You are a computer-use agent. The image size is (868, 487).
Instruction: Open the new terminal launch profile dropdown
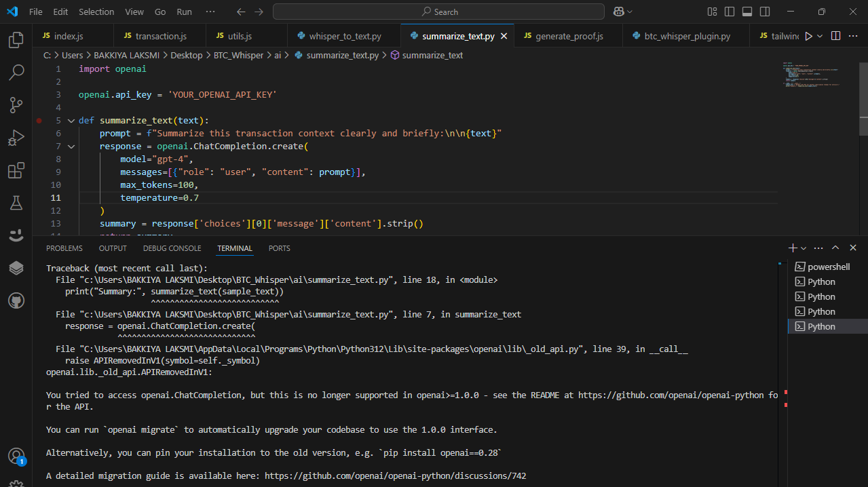tap(804, 248)
